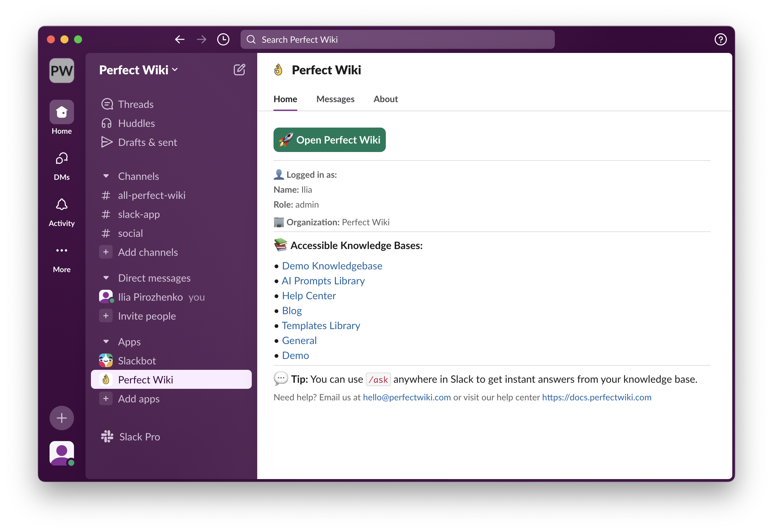Screen dimensions: 773x532
Task: Click the Search Perfect Wiki field
Action: pyautogui.click(x=397, y=39)
